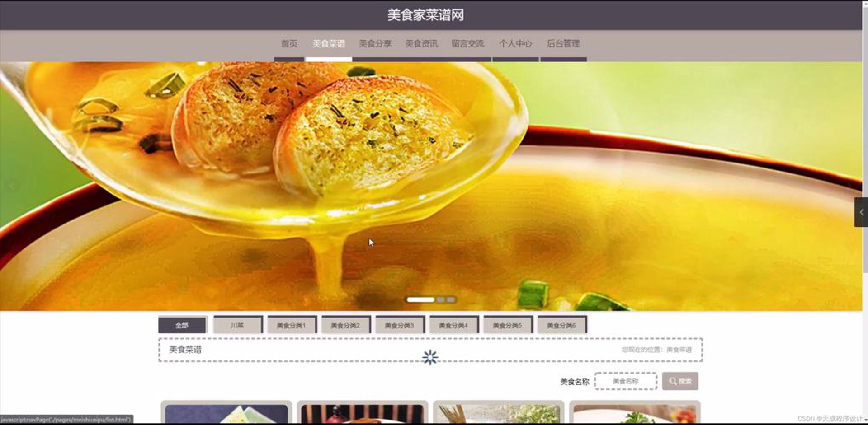Open the 留言交流 navigation item
This screenshot has width=868, height=425.
coord(468,44)
